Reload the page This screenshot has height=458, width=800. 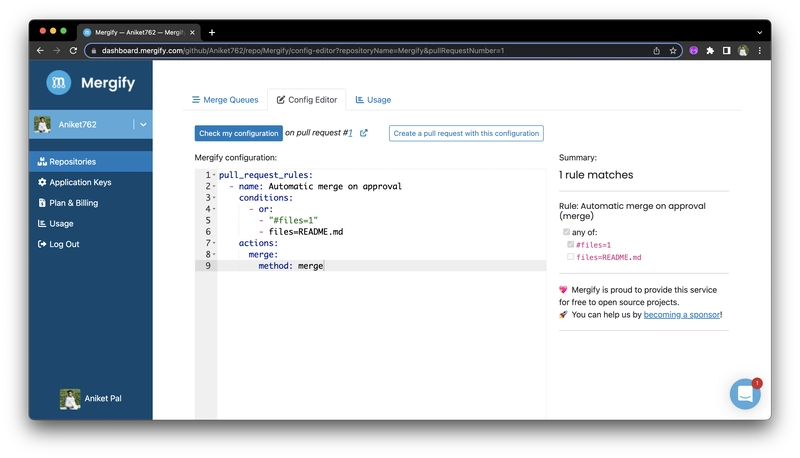(x=73, y=50)
